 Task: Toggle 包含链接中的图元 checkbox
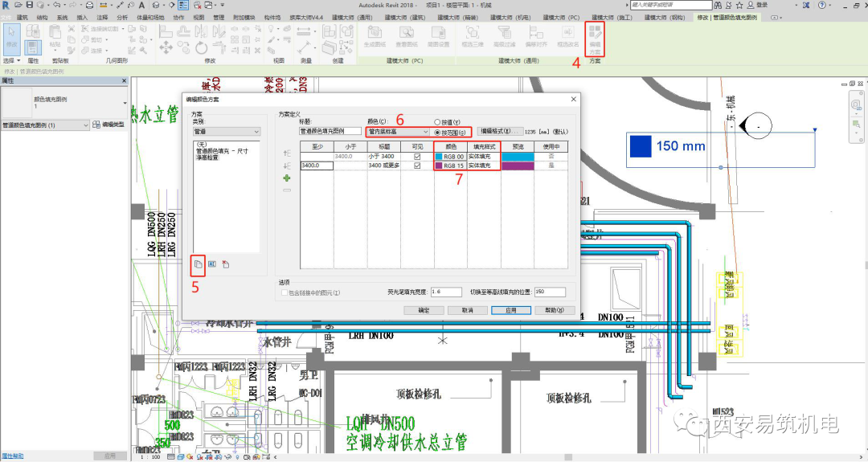[x=285, y=292]
